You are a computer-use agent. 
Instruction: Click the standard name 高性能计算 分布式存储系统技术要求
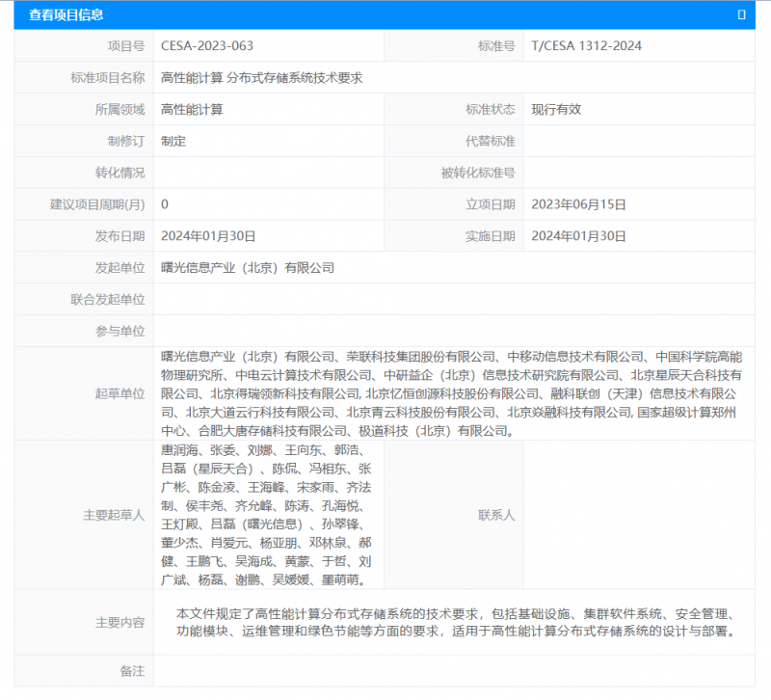[x=261, y=77]
